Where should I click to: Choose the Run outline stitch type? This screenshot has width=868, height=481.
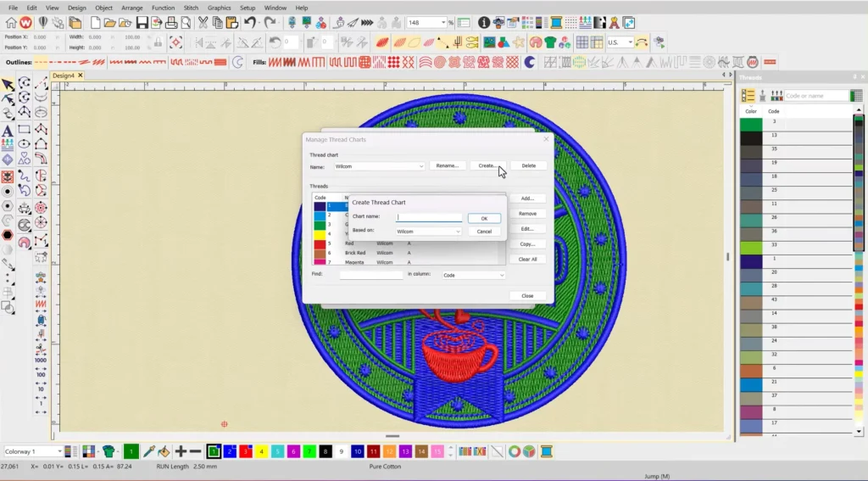coord(41,62)
